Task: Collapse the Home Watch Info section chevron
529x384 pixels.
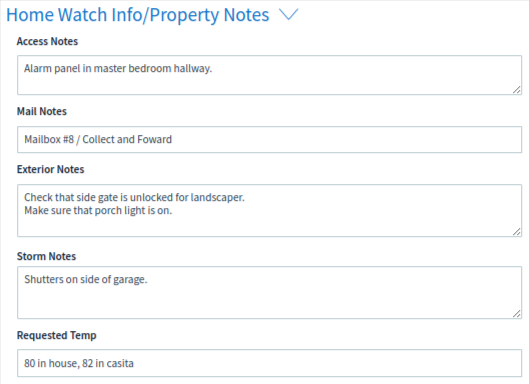Action: [288, 15]
